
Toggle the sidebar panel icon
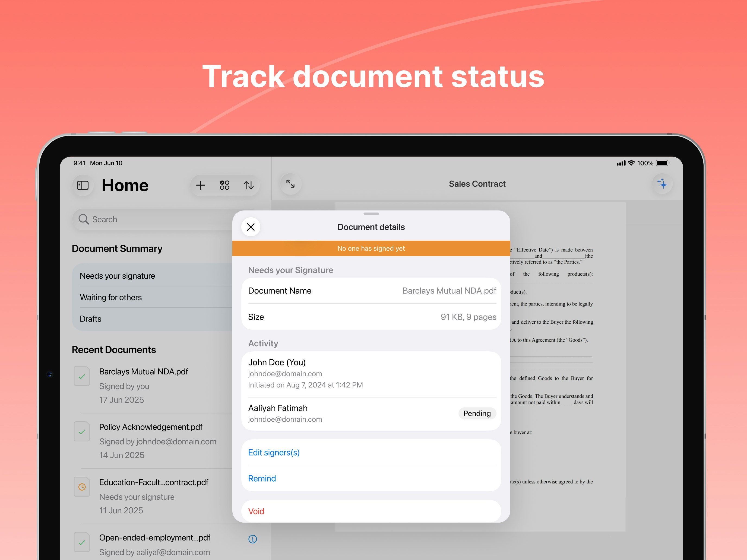coord(83,185)
